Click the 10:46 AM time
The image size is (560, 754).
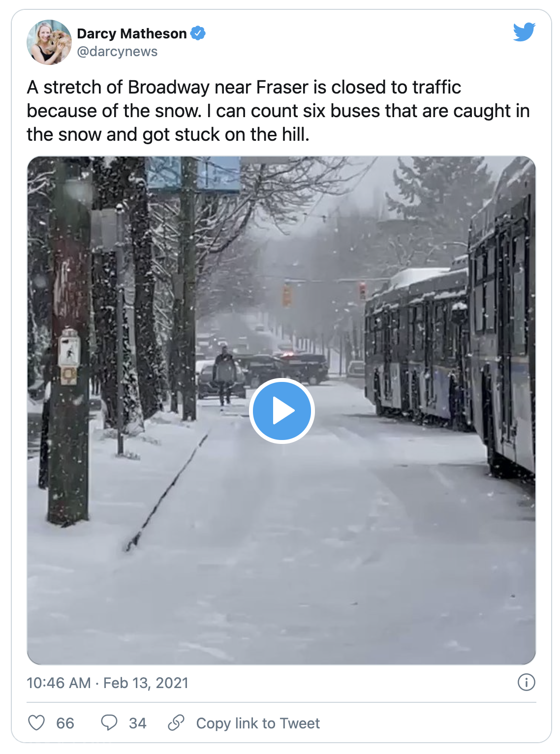coord(59,683)
